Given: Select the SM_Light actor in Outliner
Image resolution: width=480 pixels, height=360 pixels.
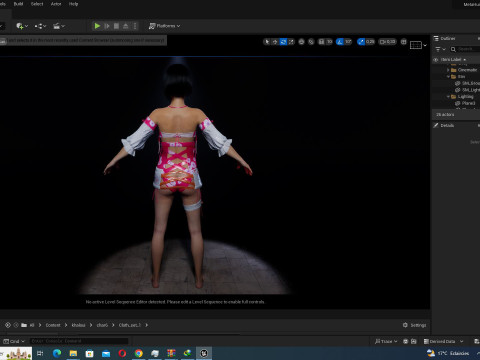Looking at the screenshot, I should point(467,90).
